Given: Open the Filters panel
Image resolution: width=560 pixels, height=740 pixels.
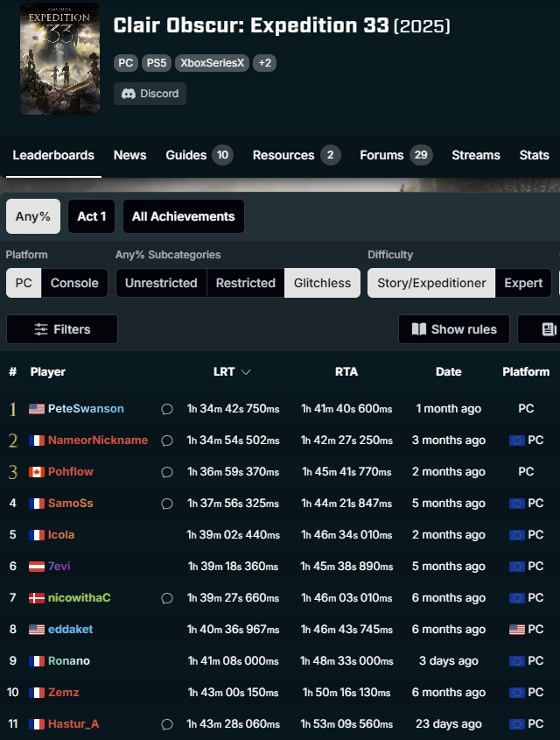Looking at the screenshot, I should (x=62, y=329).
